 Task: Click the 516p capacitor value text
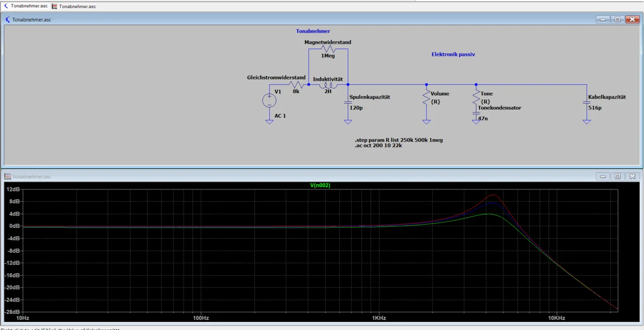(x=595, y=108)
